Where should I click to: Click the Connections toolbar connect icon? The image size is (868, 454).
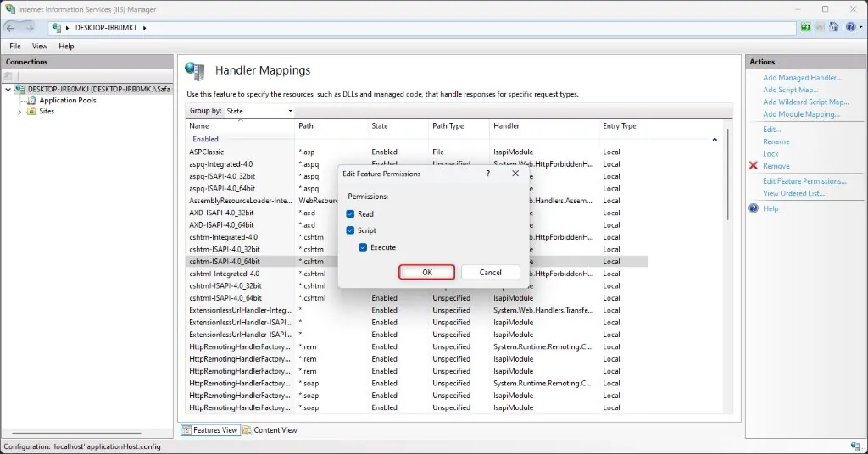[8, 76]
